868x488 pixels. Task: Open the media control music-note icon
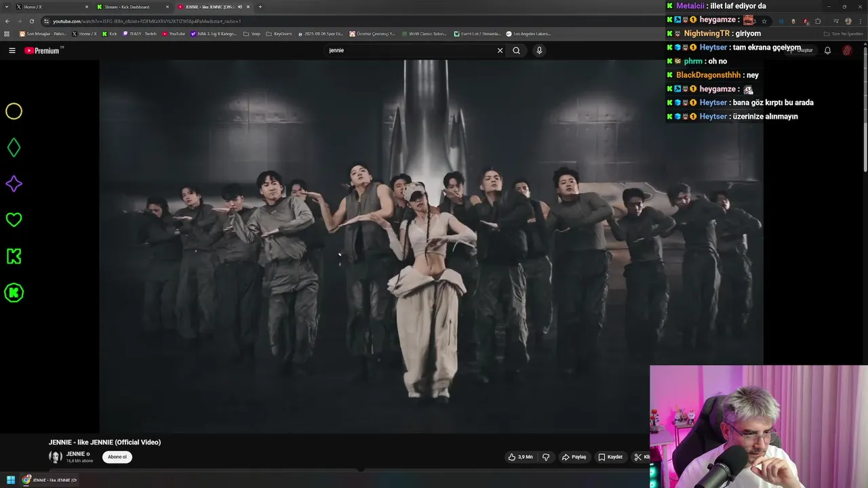[x=835, y=21]
